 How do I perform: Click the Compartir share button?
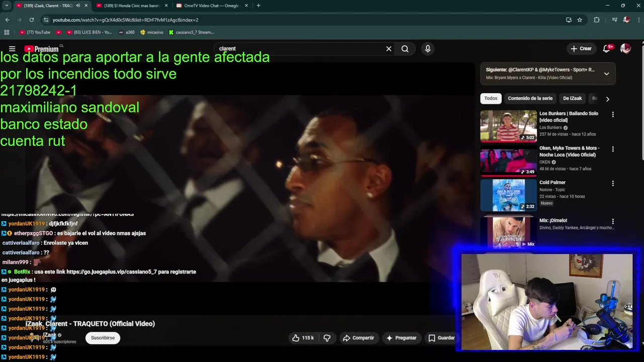click(358, 338)
